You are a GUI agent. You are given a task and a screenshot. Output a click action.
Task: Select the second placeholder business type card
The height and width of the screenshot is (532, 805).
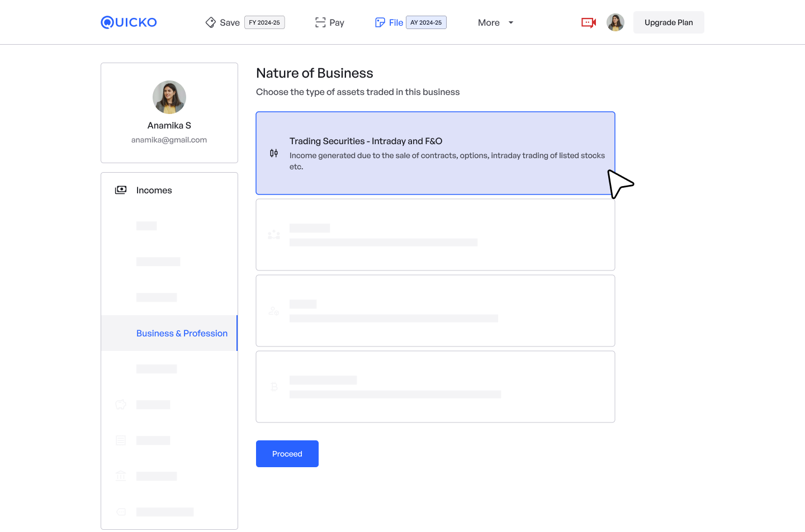click(435, 235)
